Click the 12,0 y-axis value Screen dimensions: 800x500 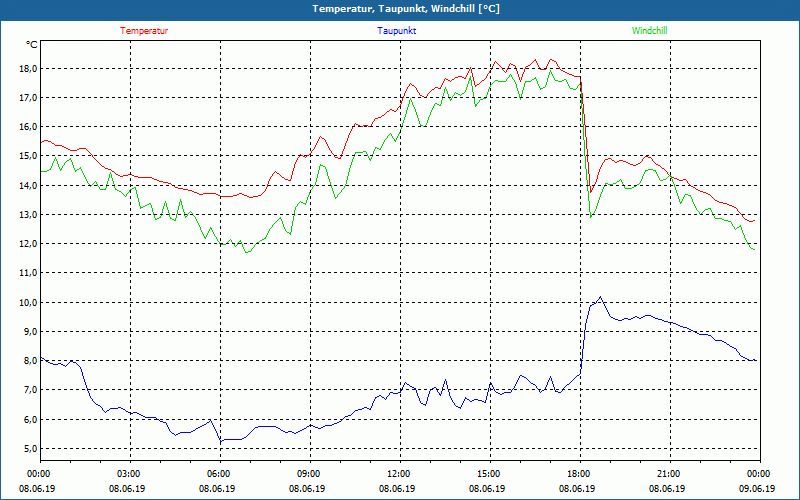click(x=29, y=243)
